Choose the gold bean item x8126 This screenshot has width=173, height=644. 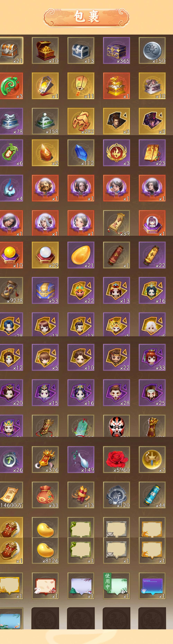click(x=45, y=550)
